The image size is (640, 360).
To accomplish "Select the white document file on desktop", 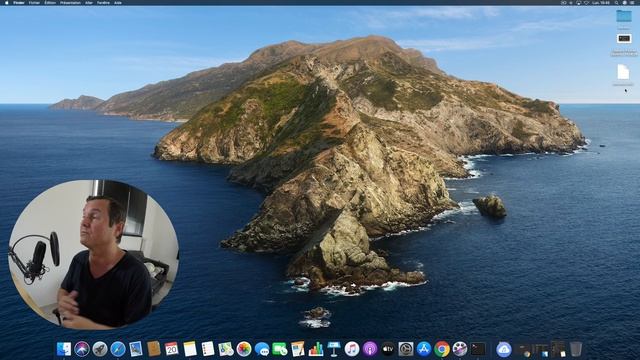I will (x=623, y=72).
